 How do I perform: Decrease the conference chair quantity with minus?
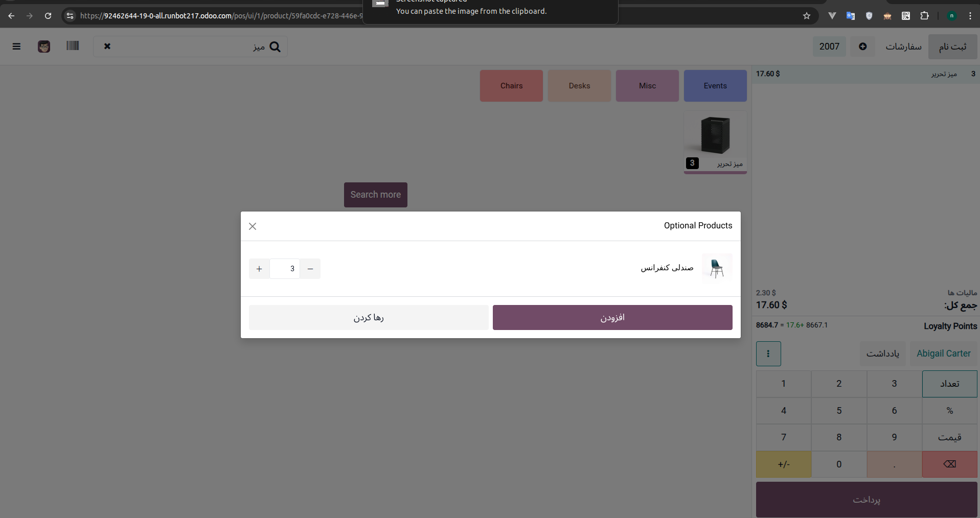tap(310, 269)
